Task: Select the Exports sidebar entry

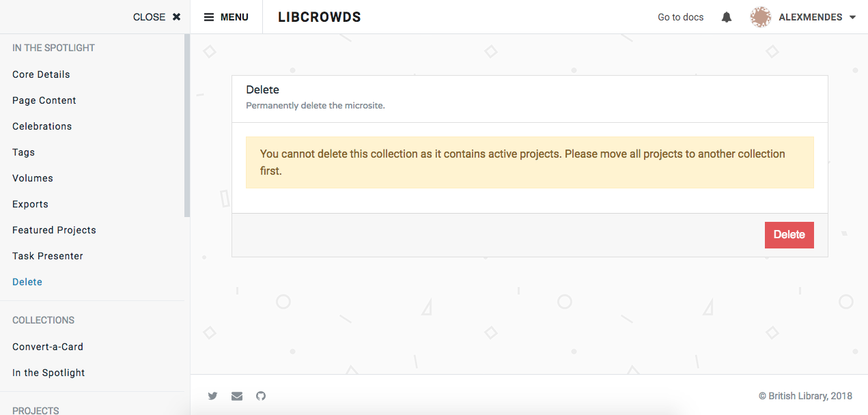Action: click(30, 204)
